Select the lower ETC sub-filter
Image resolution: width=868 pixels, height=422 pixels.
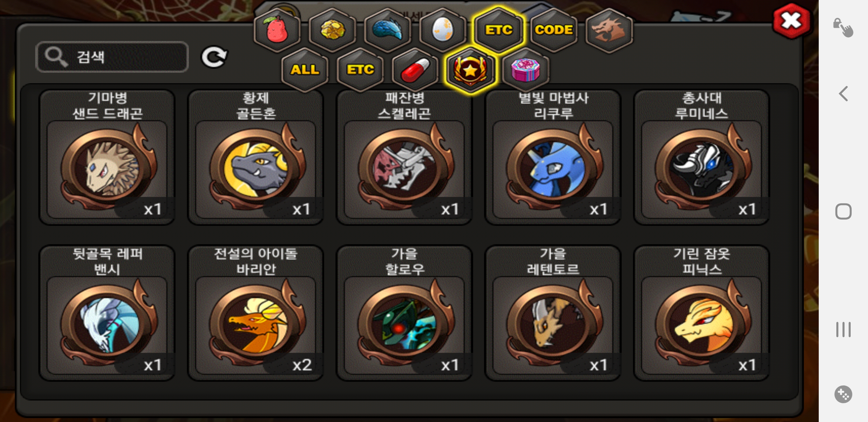pos(360,69)
